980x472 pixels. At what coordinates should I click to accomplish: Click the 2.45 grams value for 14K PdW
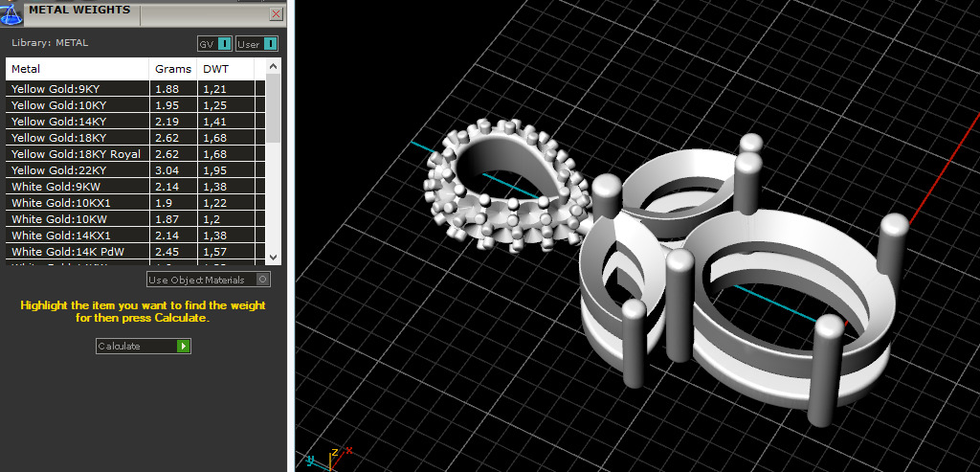pyautogui.click(x=167, y=251)
